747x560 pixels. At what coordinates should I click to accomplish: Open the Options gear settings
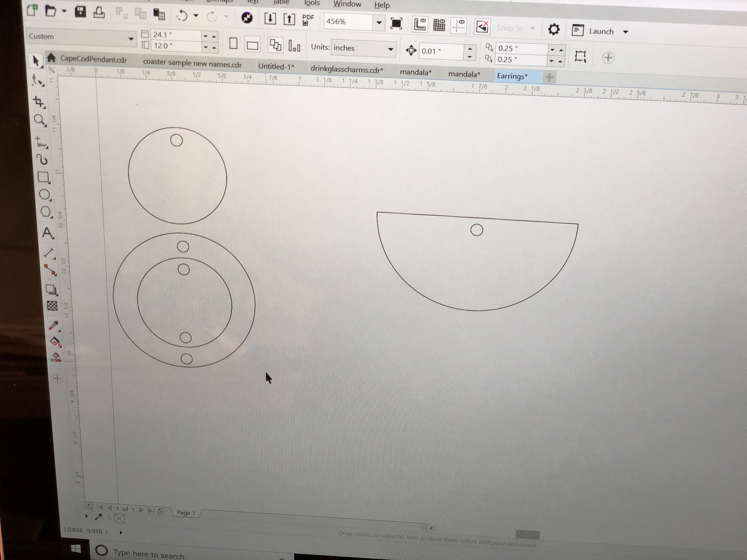pos(554,29)
